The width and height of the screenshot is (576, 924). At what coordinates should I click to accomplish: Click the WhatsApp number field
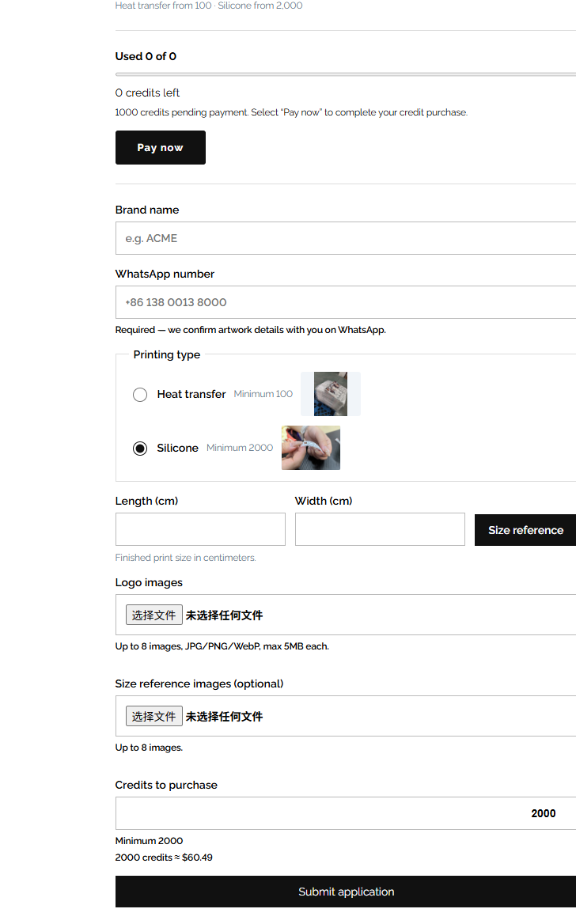pos(346,302)
